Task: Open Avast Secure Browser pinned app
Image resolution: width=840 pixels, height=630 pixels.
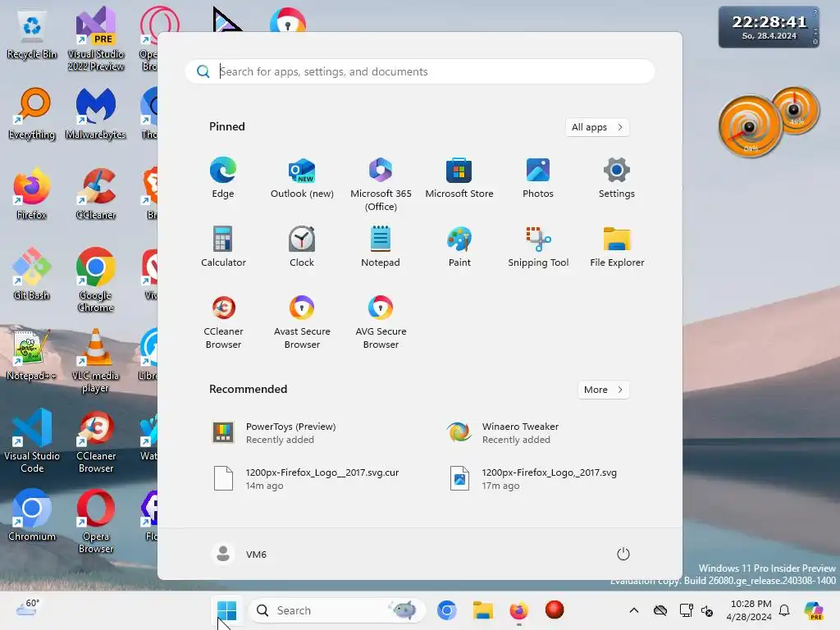Action: [302, 322]
